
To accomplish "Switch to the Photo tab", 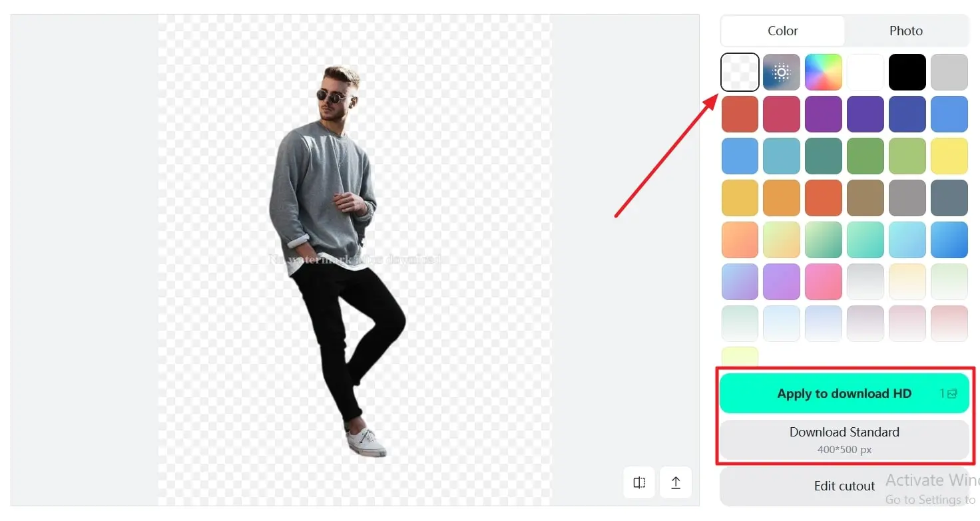I will (x=906, y=31).
